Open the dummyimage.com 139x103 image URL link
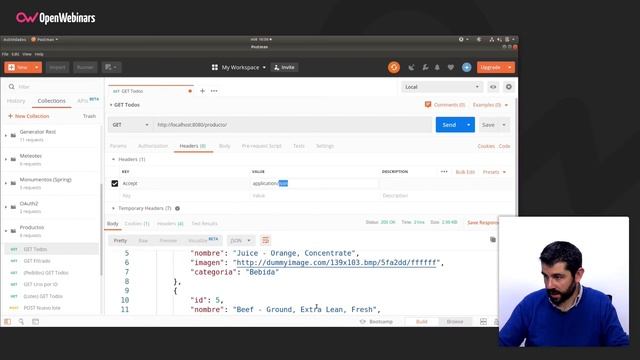The height and width of the screenshot is (360, 640). [336, 262]
